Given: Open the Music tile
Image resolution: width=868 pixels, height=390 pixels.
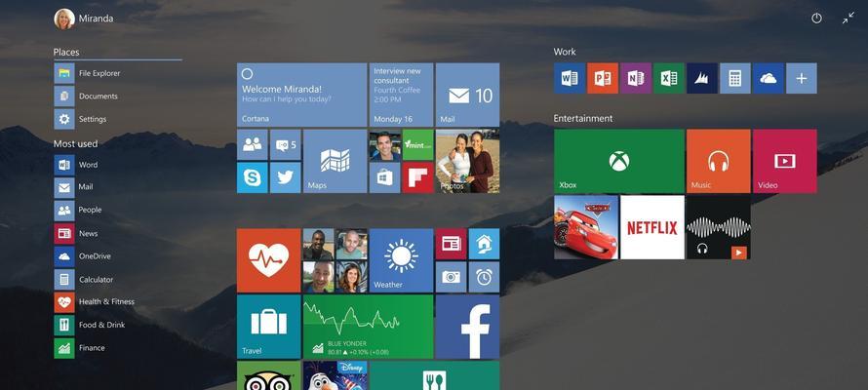Looking at the screenshot, I should tap(719, 161).
